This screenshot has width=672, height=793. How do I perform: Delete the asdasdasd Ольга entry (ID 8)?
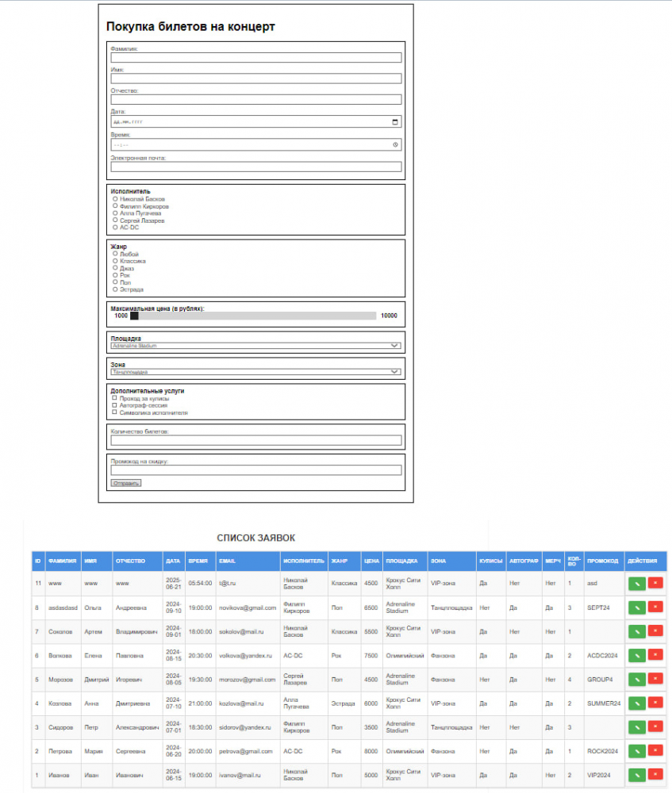pyautogui.click(x=655, y=607)
